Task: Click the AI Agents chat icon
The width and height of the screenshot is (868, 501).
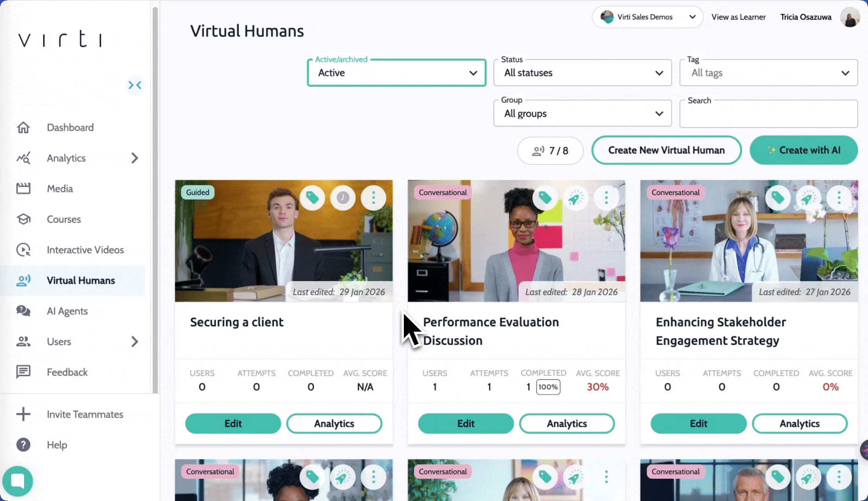Action: tap(23, 311)
